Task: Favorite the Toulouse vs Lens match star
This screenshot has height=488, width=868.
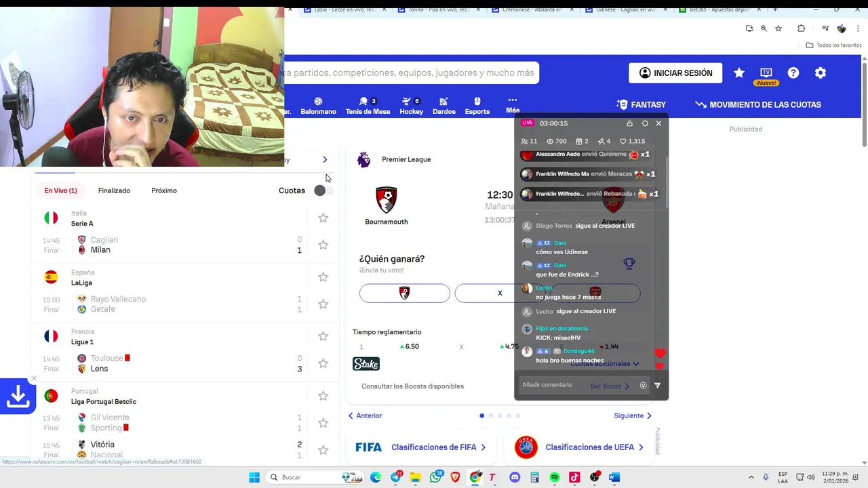Action: tap(323, 363)
